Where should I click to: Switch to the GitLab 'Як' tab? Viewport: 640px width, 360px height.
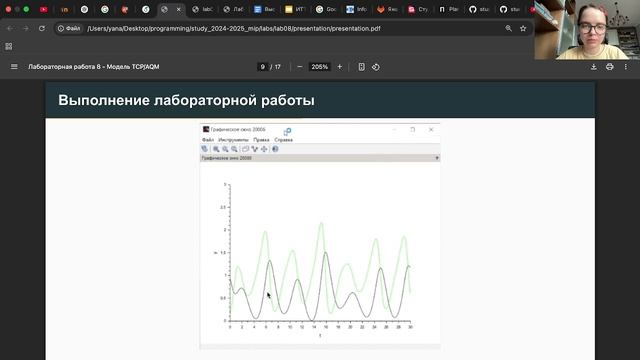pos(387,9)
